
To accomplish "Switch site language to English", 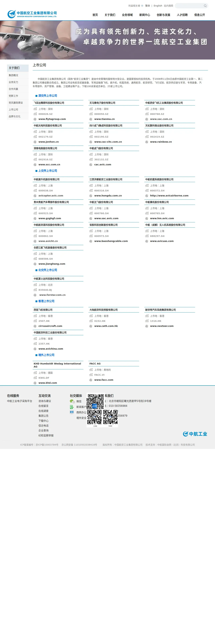I will [x=158, y=6].
